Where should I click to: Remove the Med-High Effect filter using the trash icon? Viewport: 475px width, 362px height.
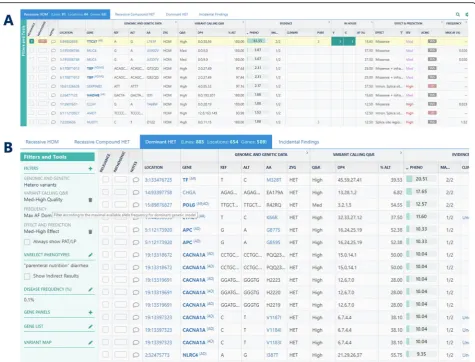click(90, 232)
